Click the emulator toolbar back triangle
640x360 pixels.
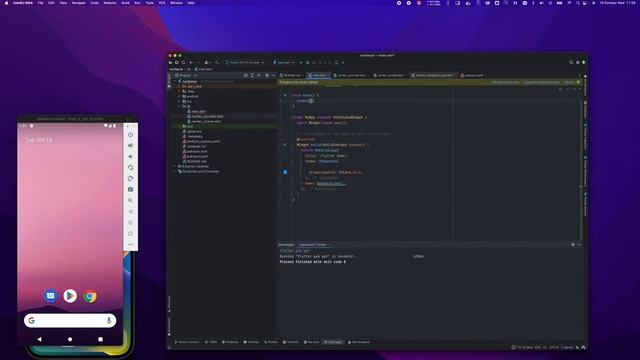[x=130, y=211]
